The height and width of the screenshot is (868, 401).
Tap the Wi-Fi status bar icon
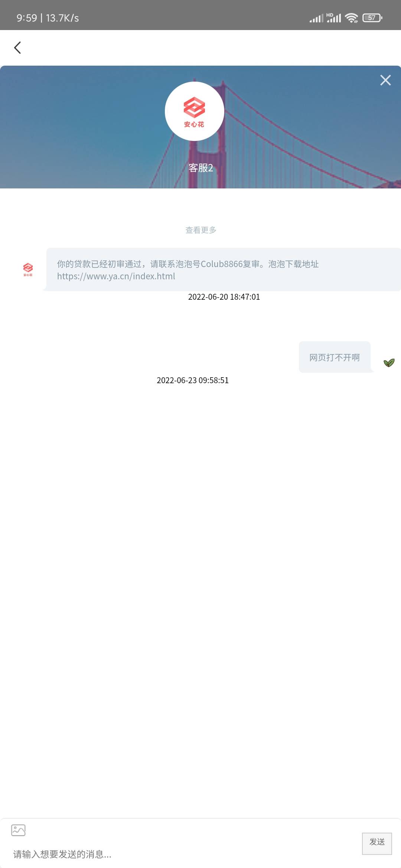(x=351, y=18)
